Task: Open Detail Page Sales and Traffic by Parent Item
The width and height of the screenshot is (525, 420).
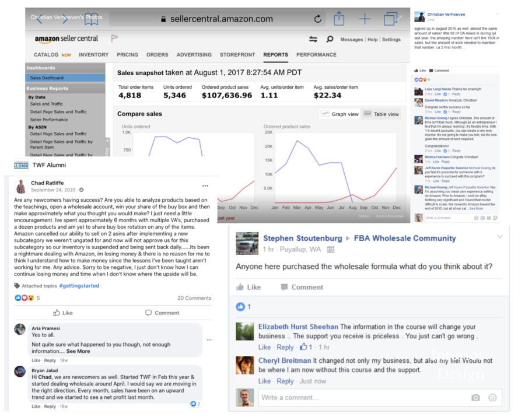Action: pos(61,144)
